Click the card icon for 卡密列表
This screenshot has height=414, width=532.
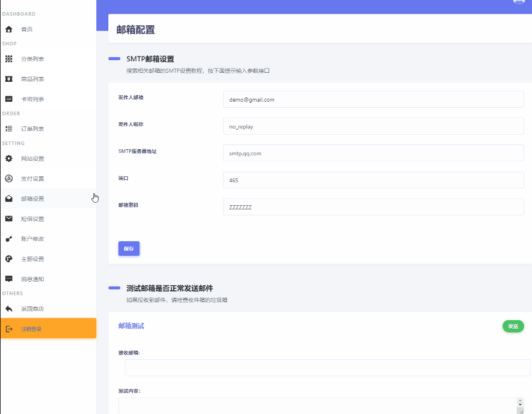9,99
